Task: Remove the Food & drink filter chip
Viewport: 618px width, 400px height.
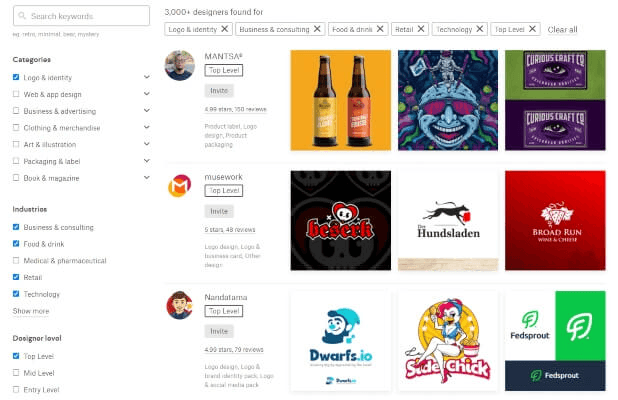Action: (x=378, y=30)
